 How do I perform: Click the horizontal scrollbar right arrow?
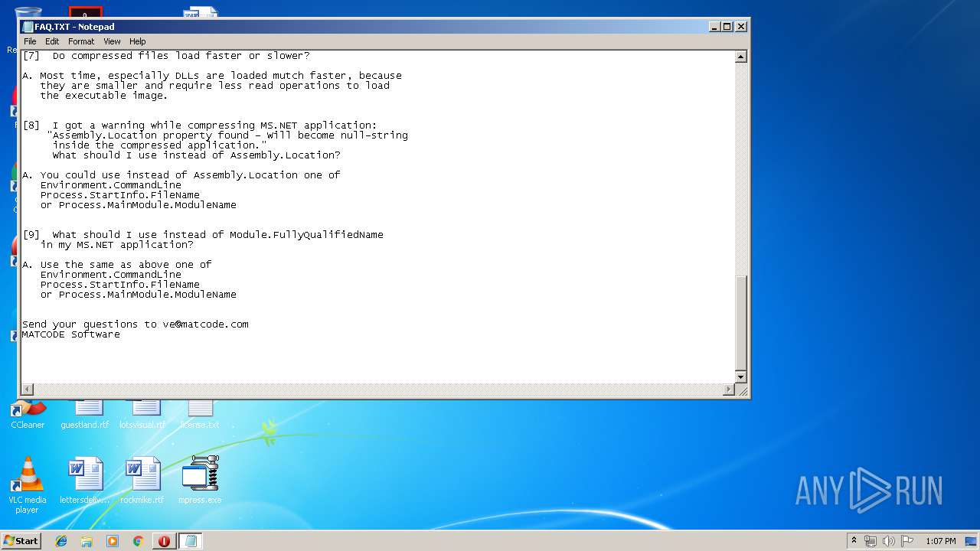[x=729, y=390]
